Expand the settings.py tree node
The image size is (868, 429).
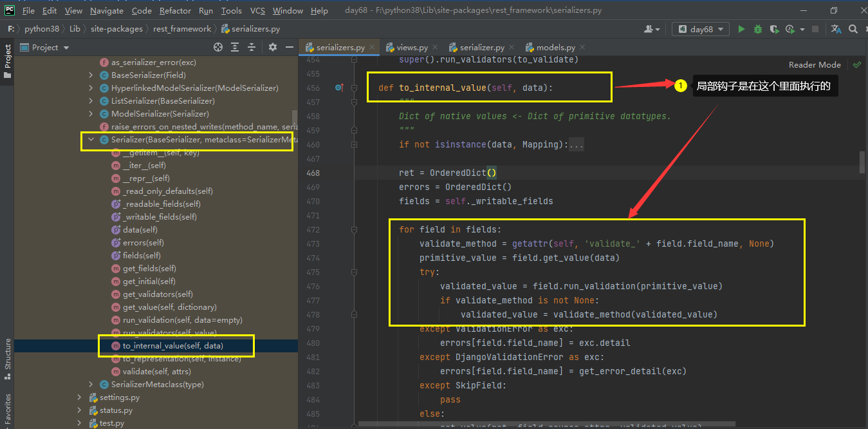pyautogui.click(x=80, y=397)
